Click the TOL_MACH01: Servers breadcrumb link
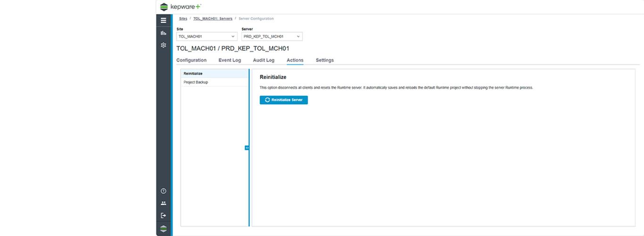 pyautogui.click(x=213, y=19)
